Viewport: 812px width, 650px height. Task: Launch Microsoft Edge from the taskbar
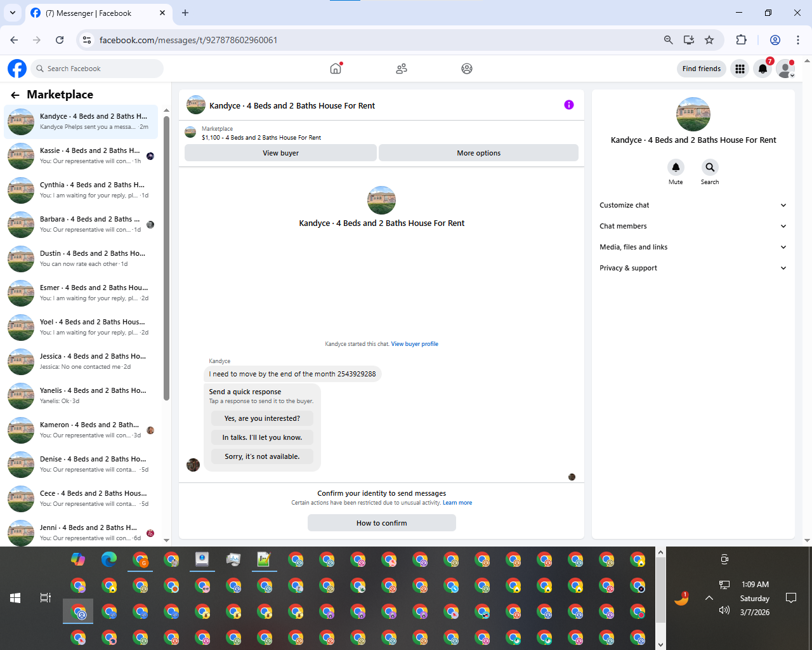(x=109, y=559)
